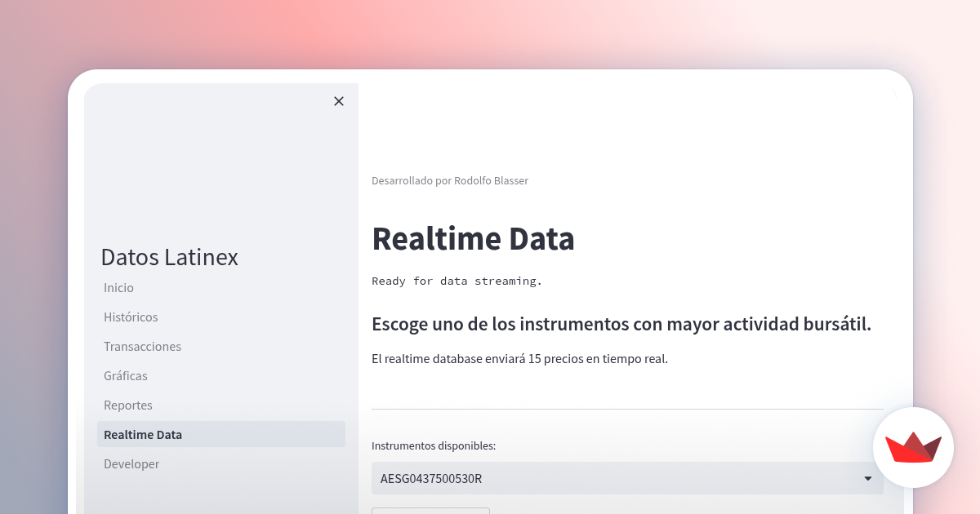Open the Instrumentos disponibles dropdown

[x=627, y=478]
